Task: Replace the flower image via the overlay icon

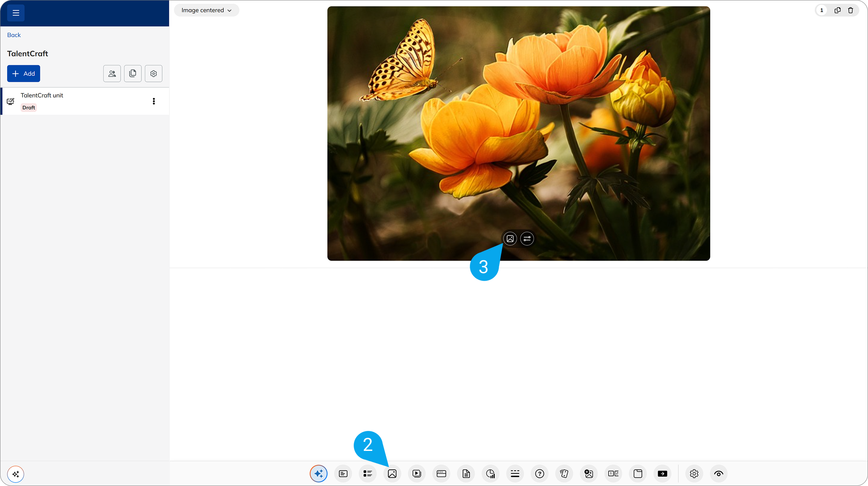Action: (510, 238)
